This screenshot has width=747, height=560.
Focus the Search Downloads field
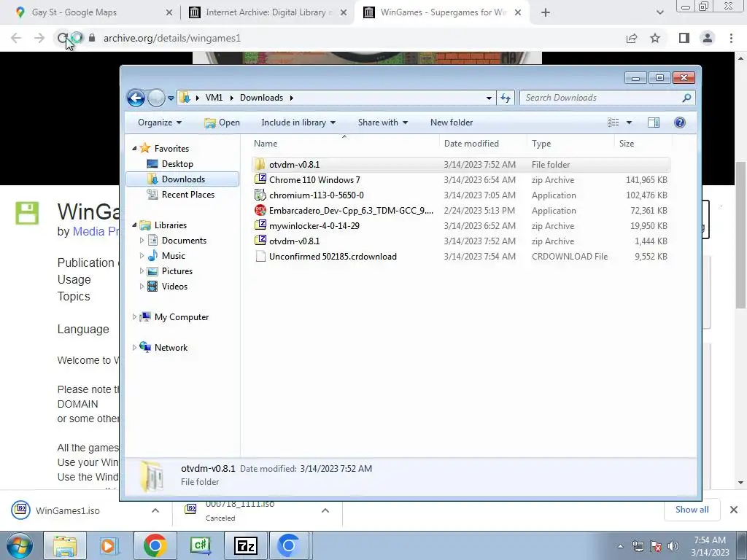[608, 98]
